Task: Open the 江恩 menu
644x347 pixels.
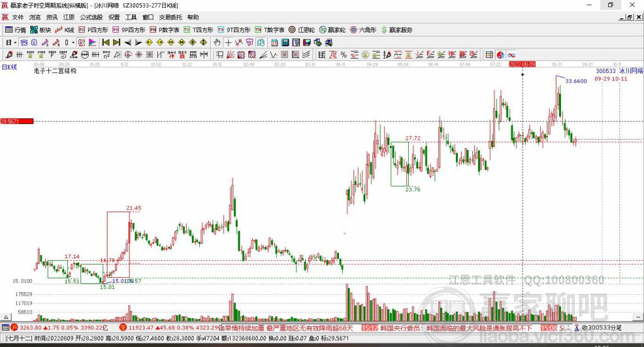Action: tap(69, 17)
